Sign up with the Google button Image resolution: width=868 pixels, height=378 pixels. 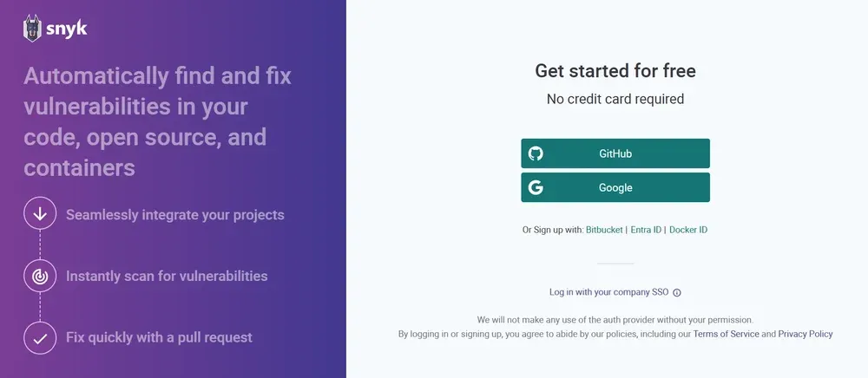(x=615, y=188)
